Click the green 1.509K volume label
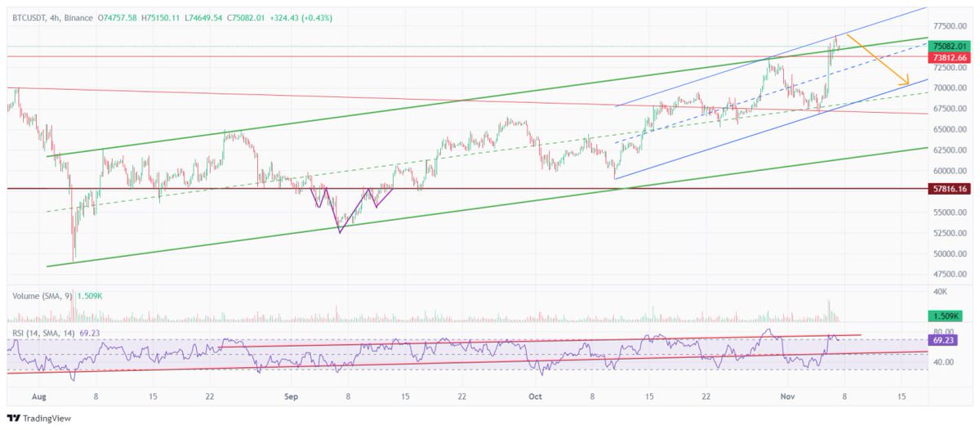This screenshot has width=980, height=430. coord(946,316)
